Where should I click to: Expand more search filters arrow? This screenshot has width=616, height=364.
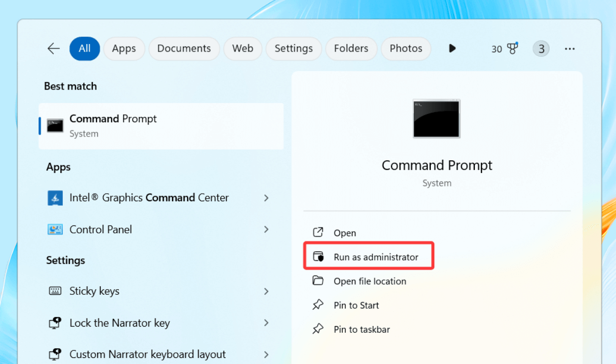coord(451,48)
